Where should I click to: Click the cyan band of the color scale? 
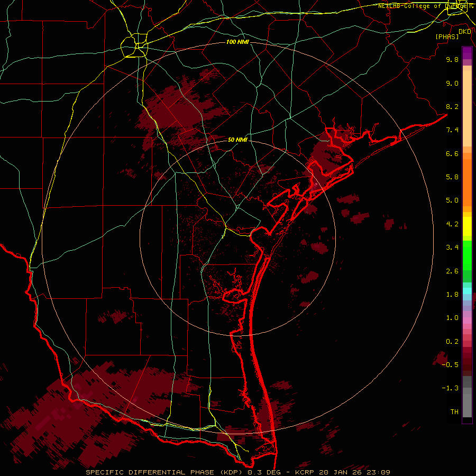pos(467,291)
